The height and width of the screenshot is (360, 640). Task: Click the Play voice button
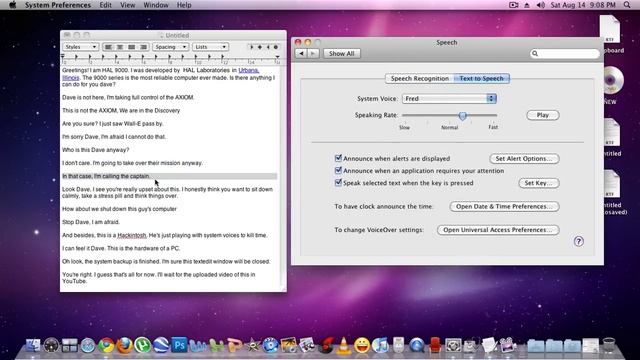pyautogui.click(x=542, y=115)
